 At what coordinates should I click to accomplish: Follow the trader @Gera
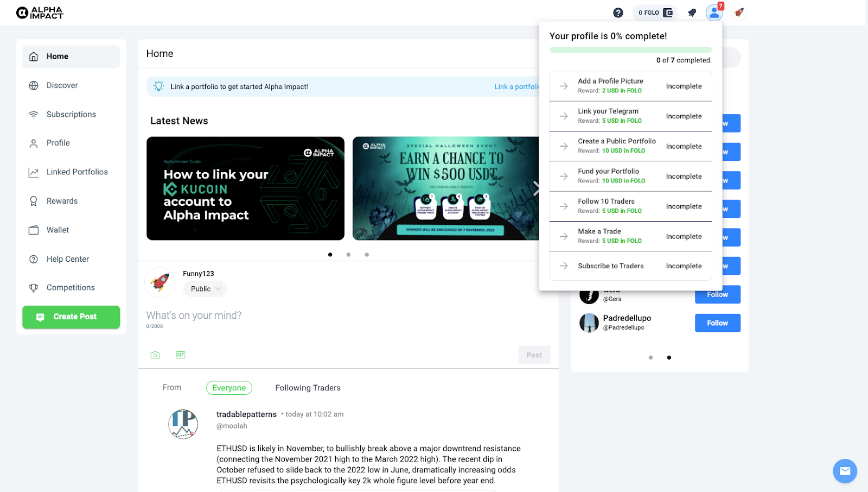[718, 295]
